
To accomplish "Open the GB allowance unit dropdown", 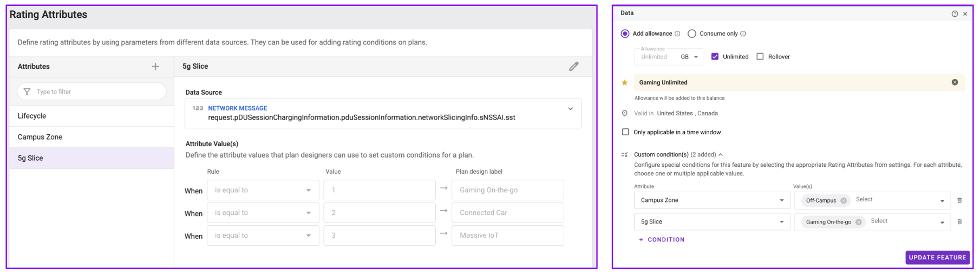I will pos(690,57).
